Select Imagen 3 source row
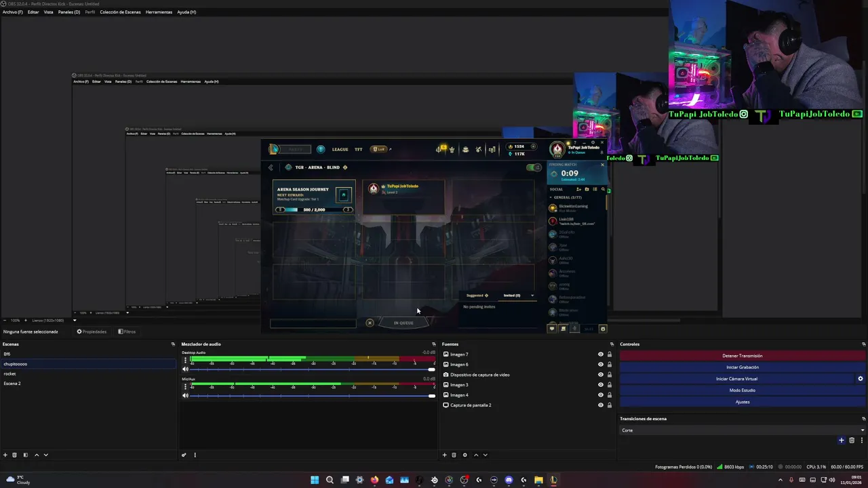The image size is (868, 488). [527, 385]
